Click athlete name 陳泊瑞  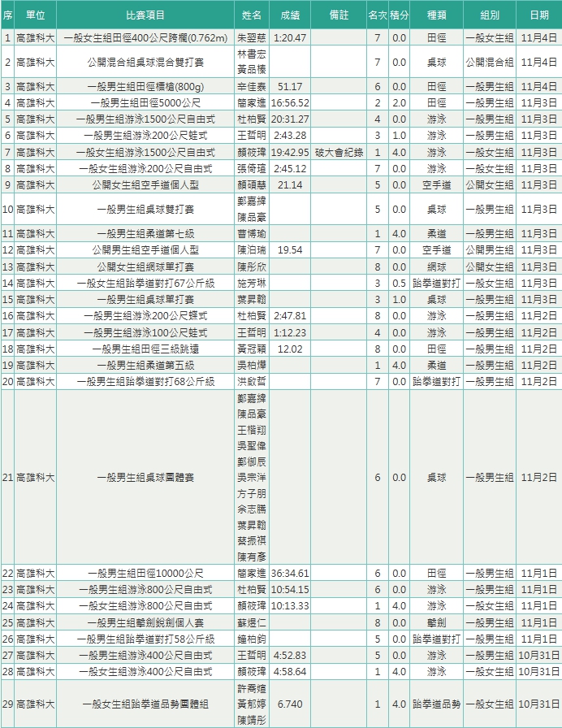click(252, 250)
